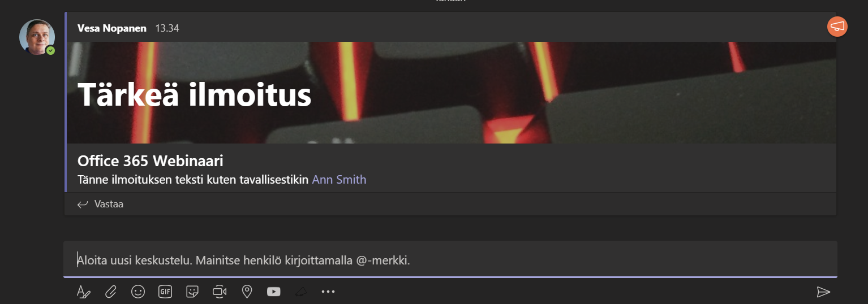Send the message with the arrow icon
The height and width of the screenshot is (304, 868).
coord(823,292)
